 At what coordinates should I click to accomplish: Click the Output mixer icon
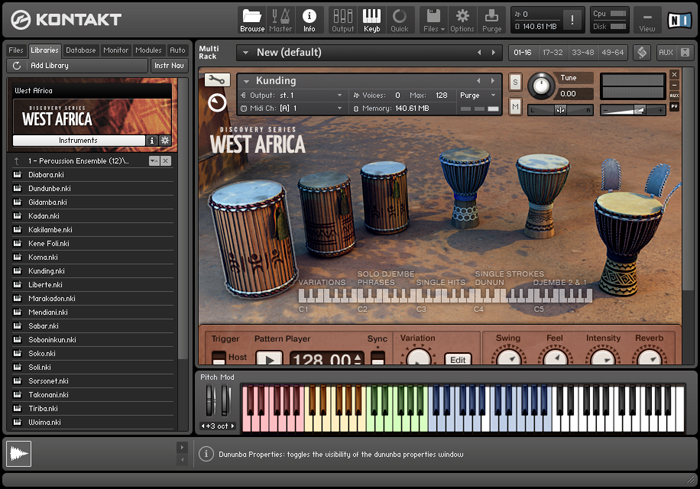coord(342,18)
